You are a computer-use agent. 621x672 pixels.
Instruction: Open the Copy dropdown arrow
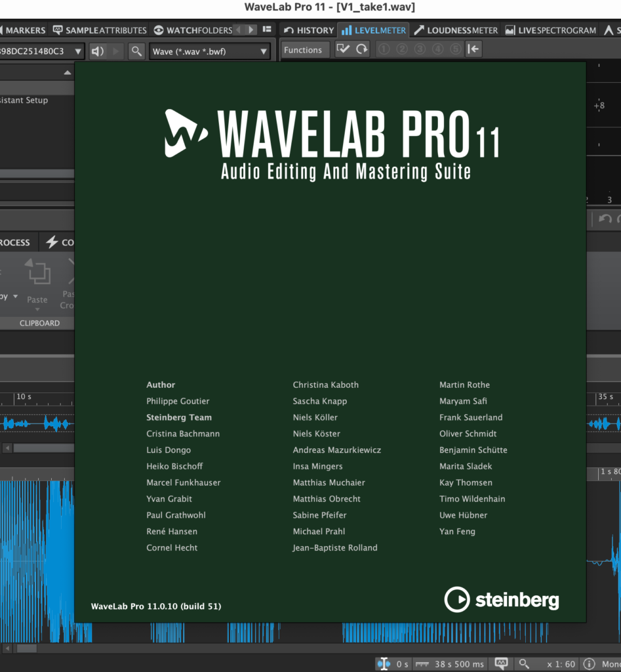click(x=16, y=296)
